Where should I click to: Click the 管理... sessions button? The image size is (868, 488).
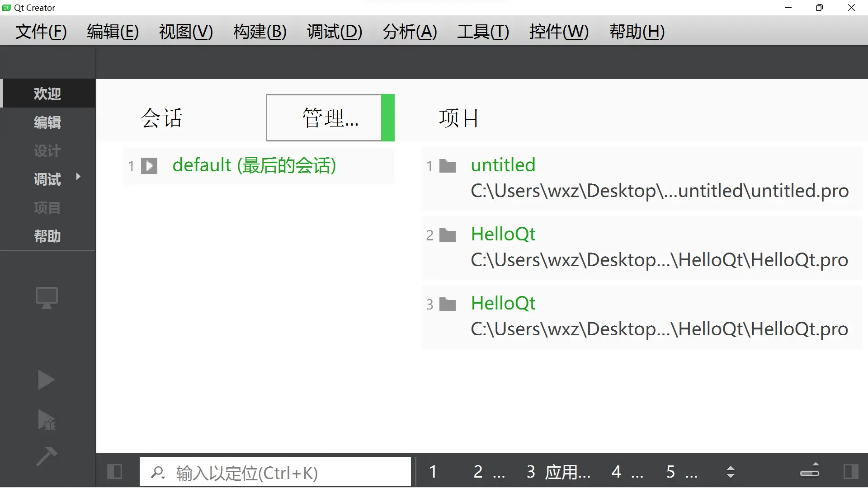click(330, 117)
